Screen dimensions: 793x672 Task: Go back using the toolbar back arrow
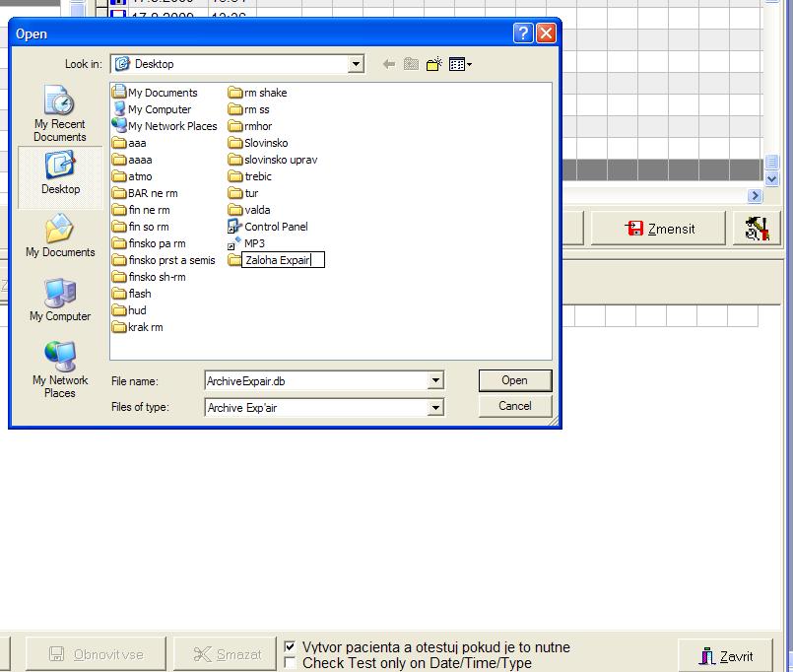tap(388, 64)
